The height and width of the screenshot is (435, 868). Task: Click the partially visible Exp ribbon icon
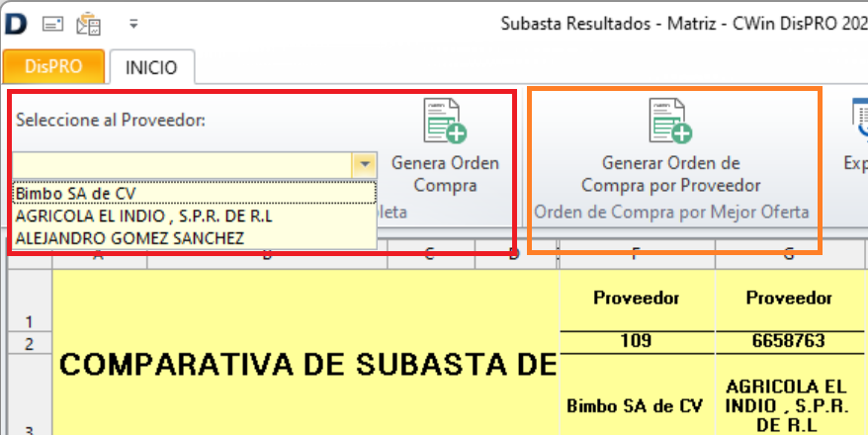[x=856, y=122]
